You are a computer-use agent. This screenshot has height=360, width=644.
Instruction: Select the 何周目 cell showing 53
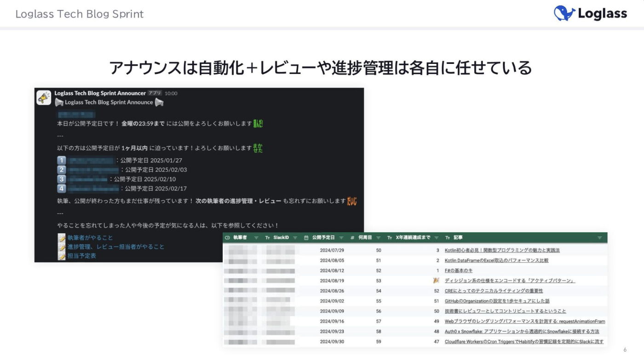tap(379, 280)
